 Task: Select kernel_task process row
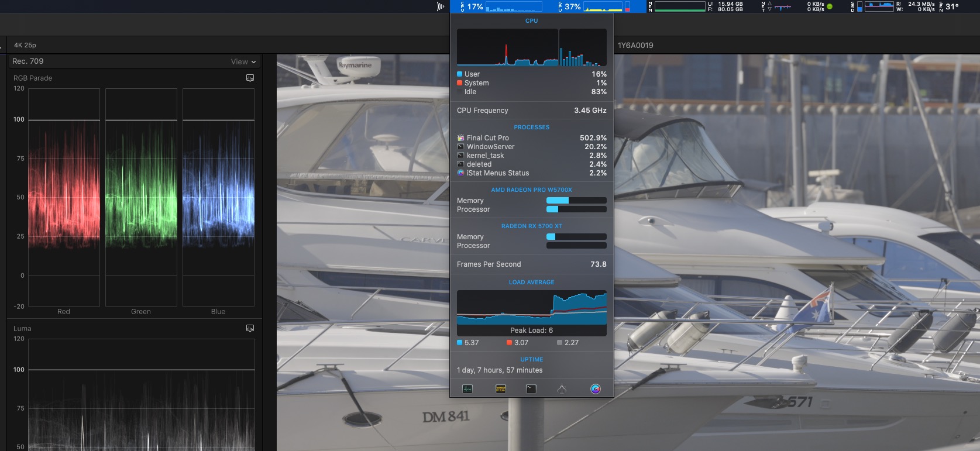[532, 156]
